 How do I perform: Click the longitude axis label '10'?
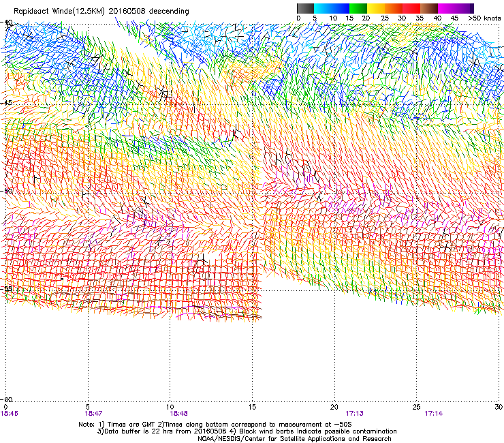[x=170, y=407]
